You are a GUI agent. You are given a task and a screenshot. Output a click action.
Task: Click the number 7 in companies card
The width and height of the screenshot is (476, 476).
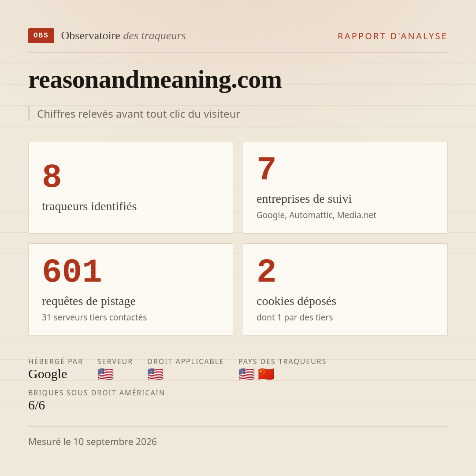(x=266, y=169)
